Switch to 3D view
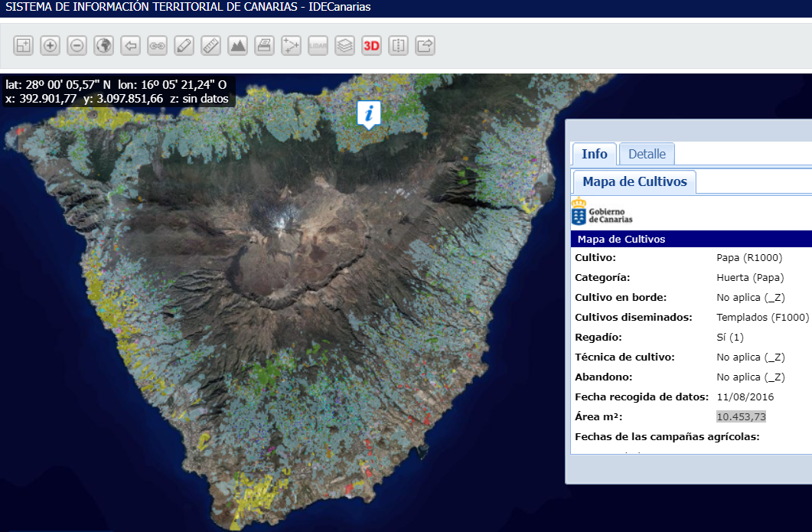Screen dimensions: 812x532 (x=371, y=46)
